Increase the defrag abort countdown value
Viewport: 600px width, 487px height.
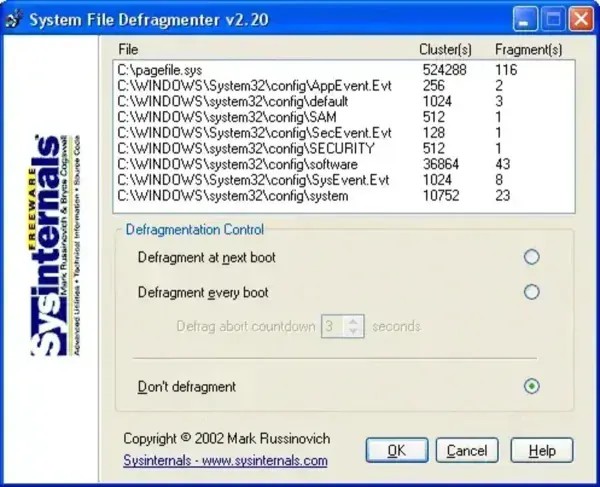[x=355, y=320]
